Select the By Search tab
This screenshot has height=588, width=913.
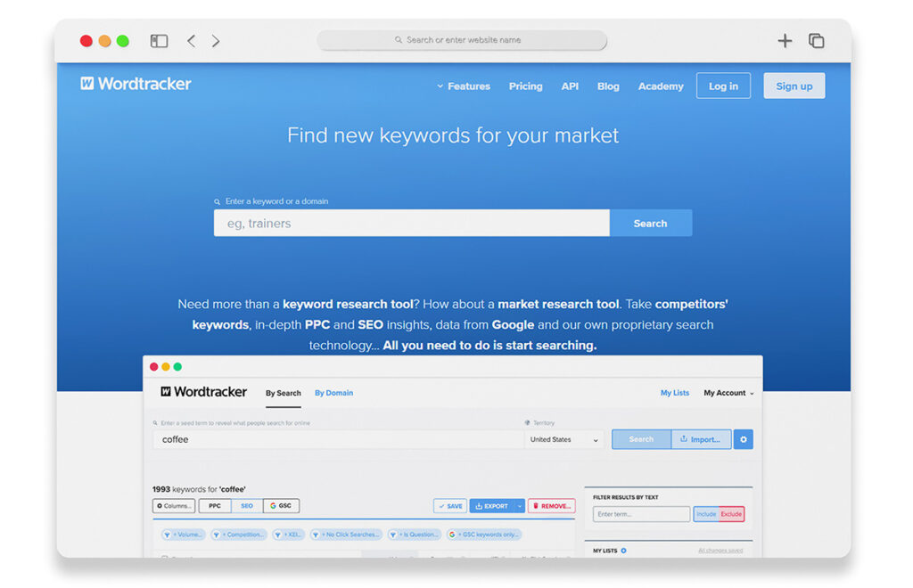coord(284,393)
